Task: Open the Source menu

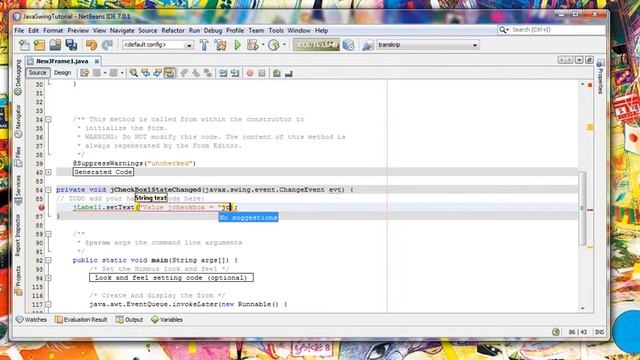Action: (x=147, y=30)
